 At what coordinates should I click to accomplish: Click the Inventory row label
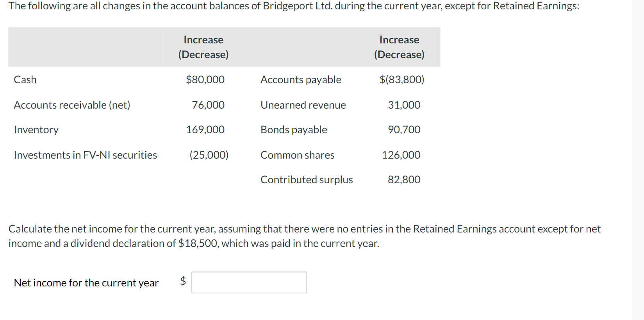(36, 130)
